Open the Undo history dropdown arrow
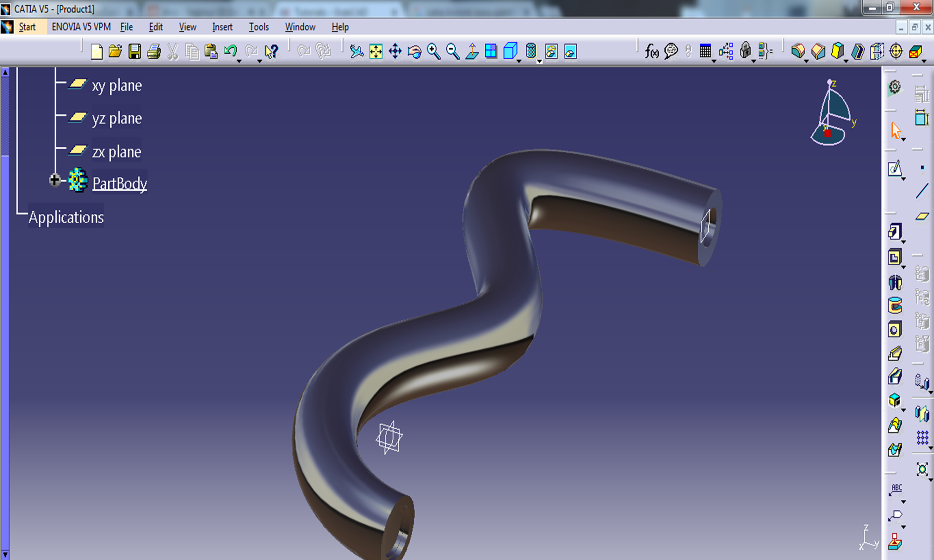 [x=239, y=61]
